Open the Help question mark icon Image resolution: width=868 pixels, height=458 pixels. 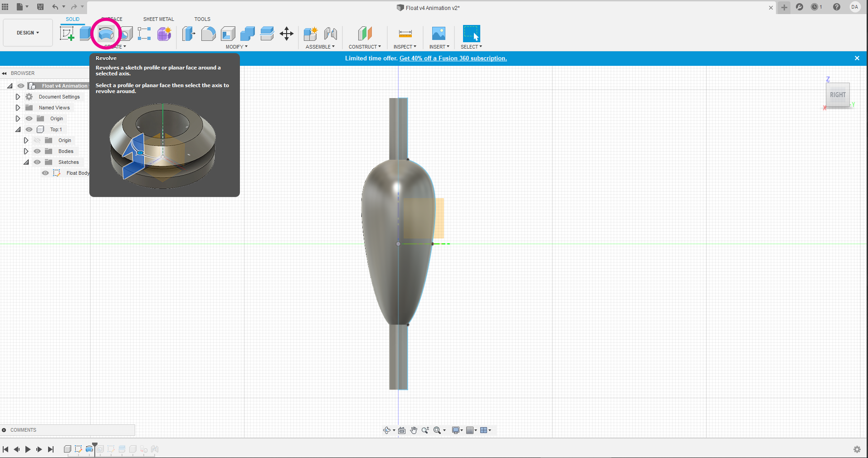point(837,7)
